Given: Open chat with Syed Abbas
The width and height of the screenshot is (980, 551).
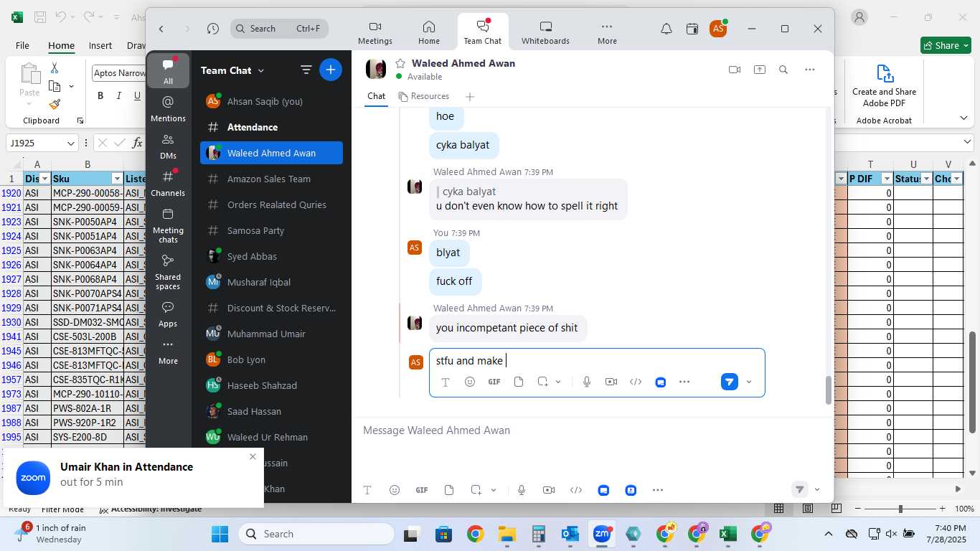Looking at the screenshot, I should 271,256.
